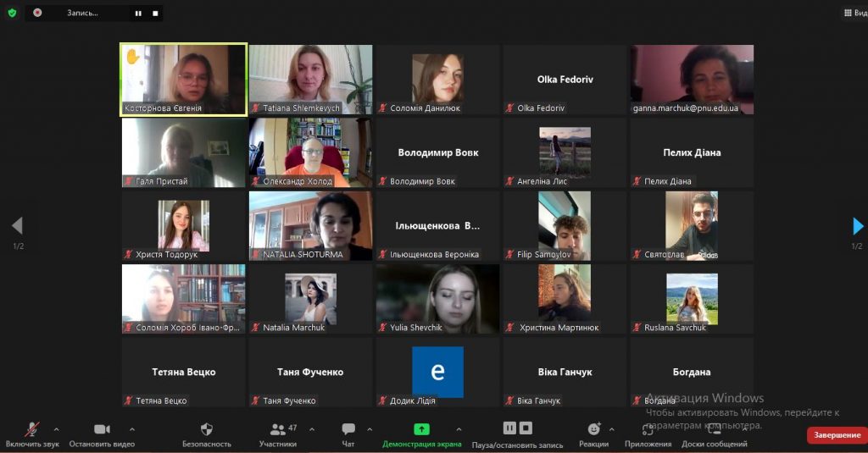
Task: Open the Apps (Приложения) icon
Action: coord(648,429)
